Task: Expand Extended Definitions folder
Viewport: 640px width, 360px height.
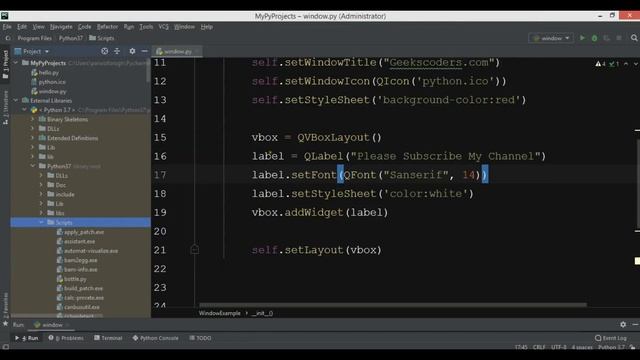Action: 33,138
